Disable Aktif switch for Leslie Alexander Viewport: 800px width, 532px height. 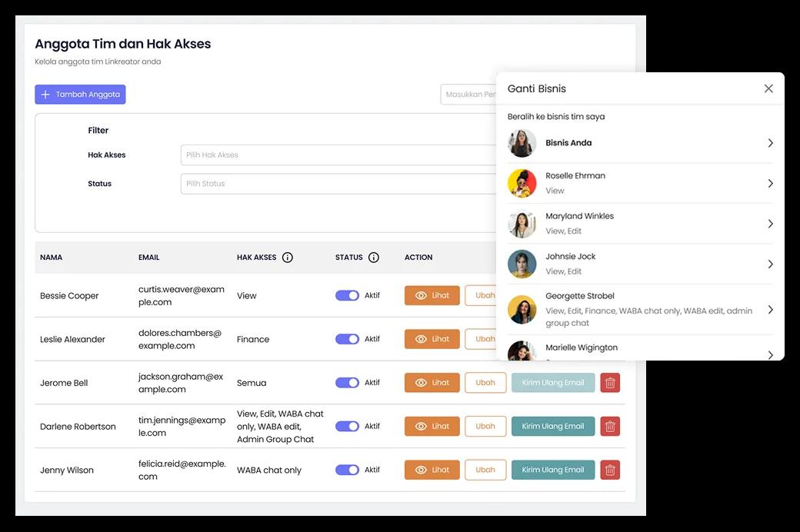pyautogui.click(x=347, y=339)
